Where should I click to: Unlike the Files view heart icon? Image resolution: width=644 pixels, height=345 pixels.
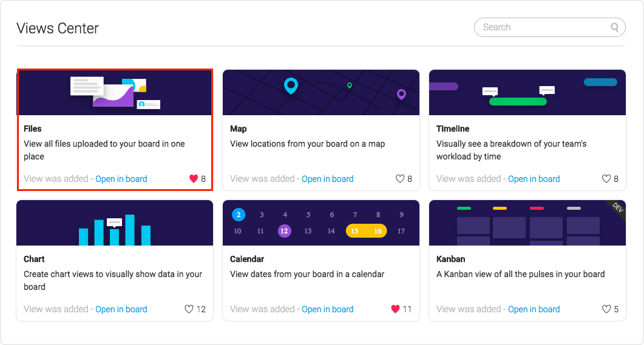click(x=194, y=179)
